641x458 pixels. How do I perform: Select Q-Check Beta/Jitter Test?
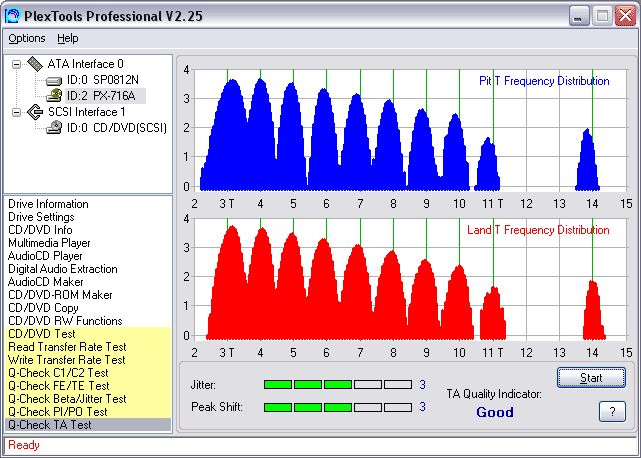pos(88,399)
